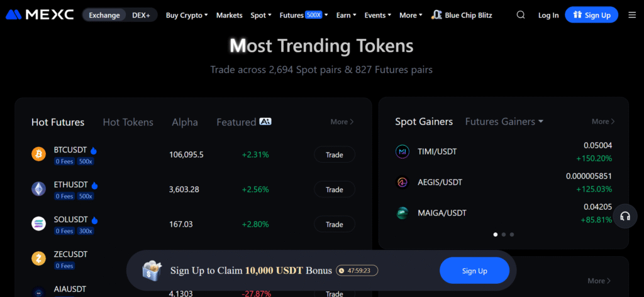Viewport: 644px width, 297px height.
Task: Open the hamburger menu icon
Action: click(x=631, y=15)
